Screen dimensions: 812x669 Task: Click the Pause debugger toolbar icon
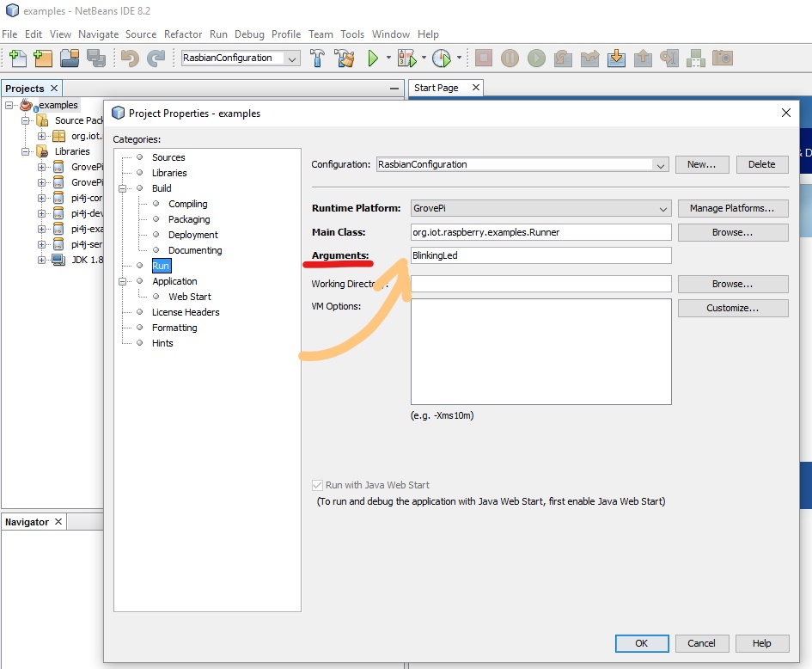click(510, 58)
